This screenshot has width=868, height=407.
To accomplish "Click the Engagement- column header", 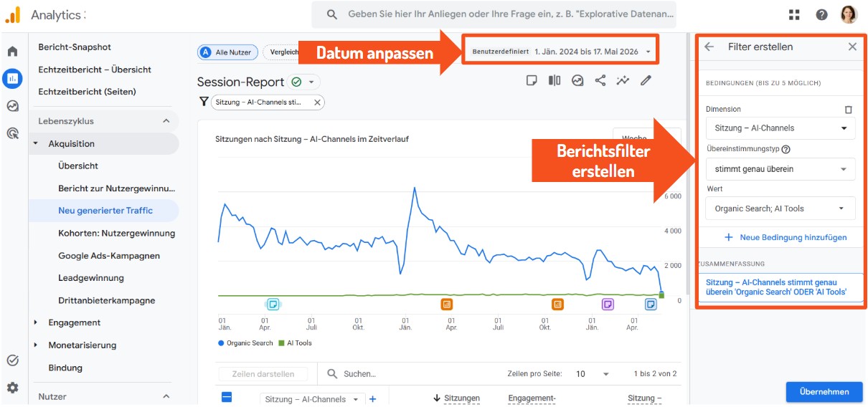I will pos(532,398).
